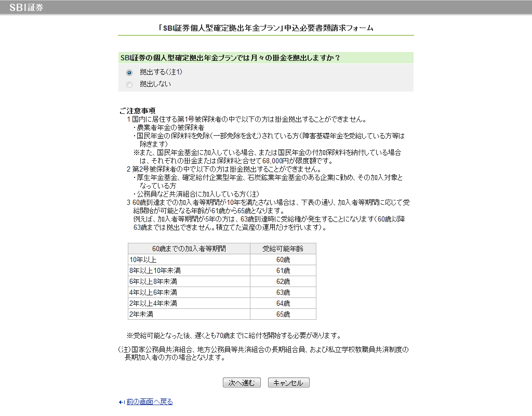Screen dimensions: 532x416
Task: Select the 拠出しない radio button
Action: point(129,85)
